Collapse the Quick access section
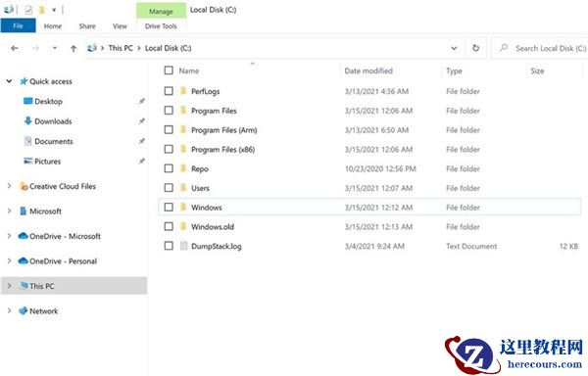 pos(9,81)
